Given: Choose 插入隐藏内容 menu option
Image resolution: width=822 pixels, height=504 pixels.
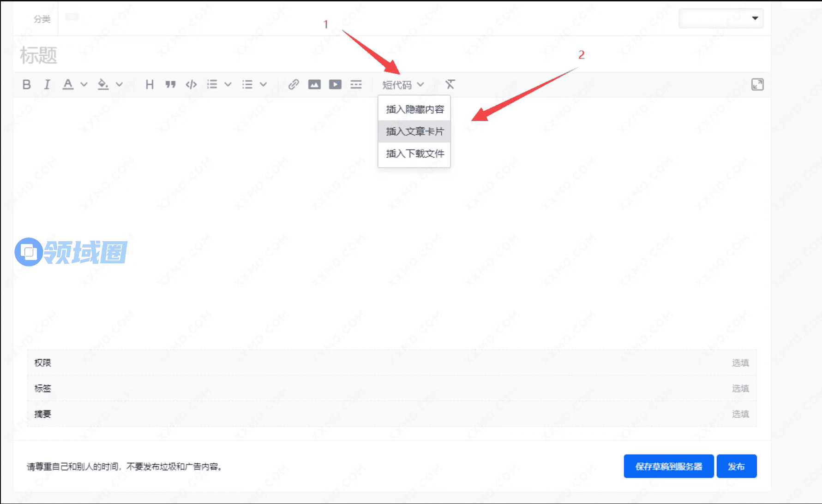Looking at the screenshot, I should (414, 109).
